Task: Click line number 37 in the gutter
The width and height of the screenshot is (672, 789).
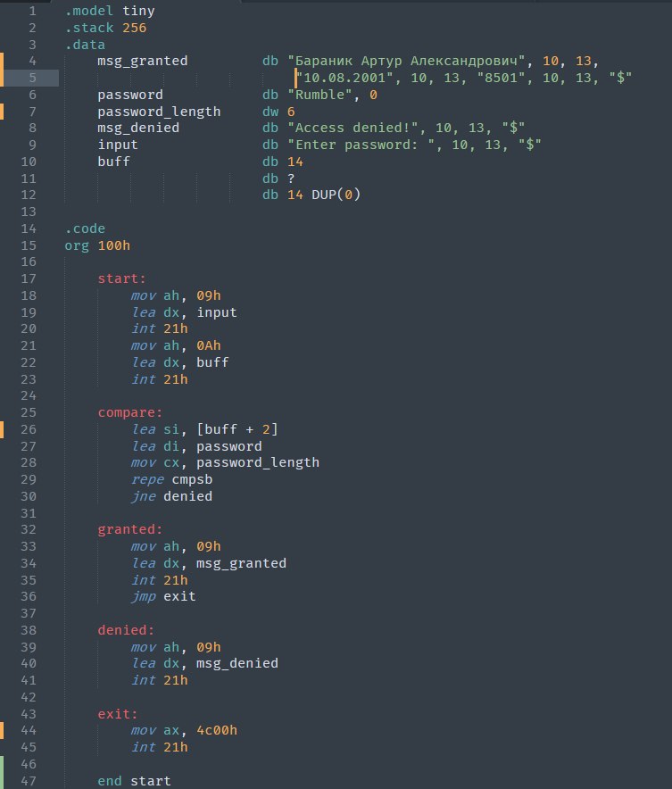Action: [x=29, y=613]
